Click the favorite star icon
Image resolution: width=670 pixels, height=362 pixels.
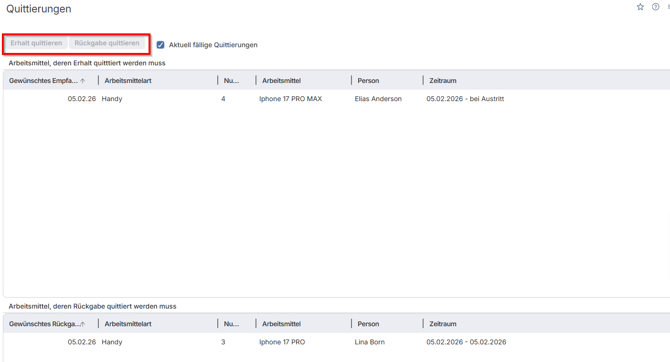click(640, 7)
